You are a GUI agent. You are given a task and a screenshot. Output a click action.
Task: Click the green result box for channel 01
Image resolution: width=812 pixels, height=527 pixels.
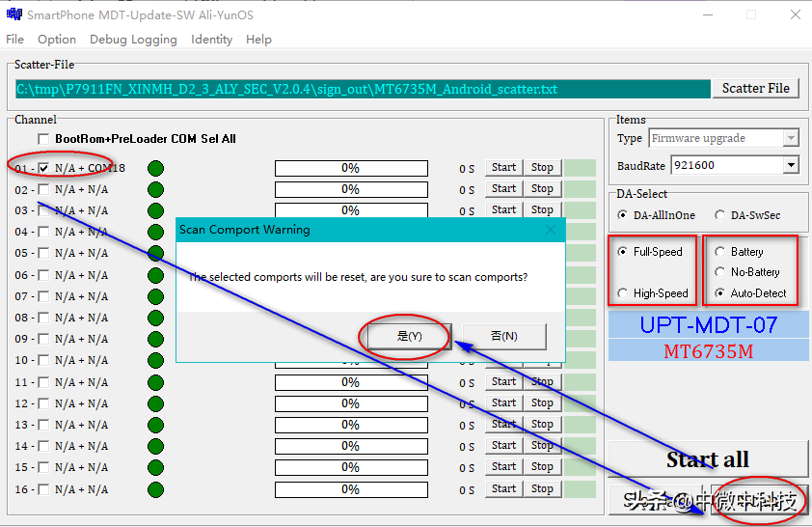pos(580,168)
